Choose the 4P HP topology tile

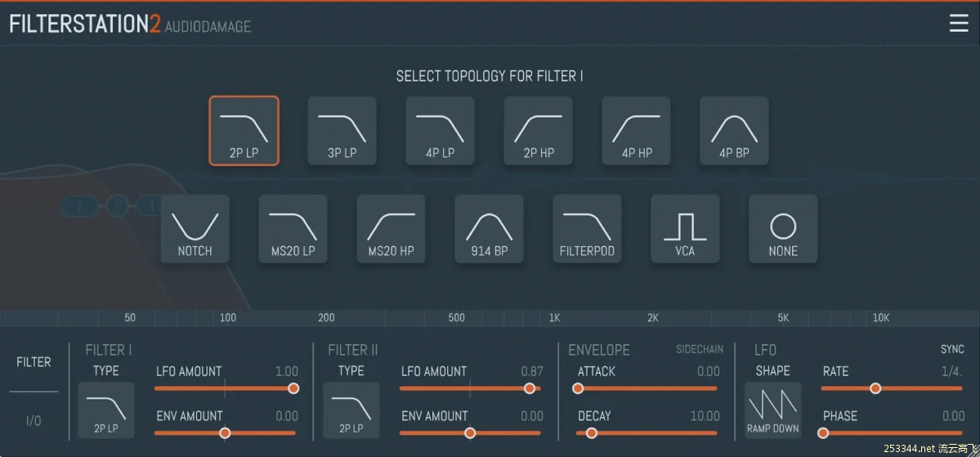[x=636, y=131]
